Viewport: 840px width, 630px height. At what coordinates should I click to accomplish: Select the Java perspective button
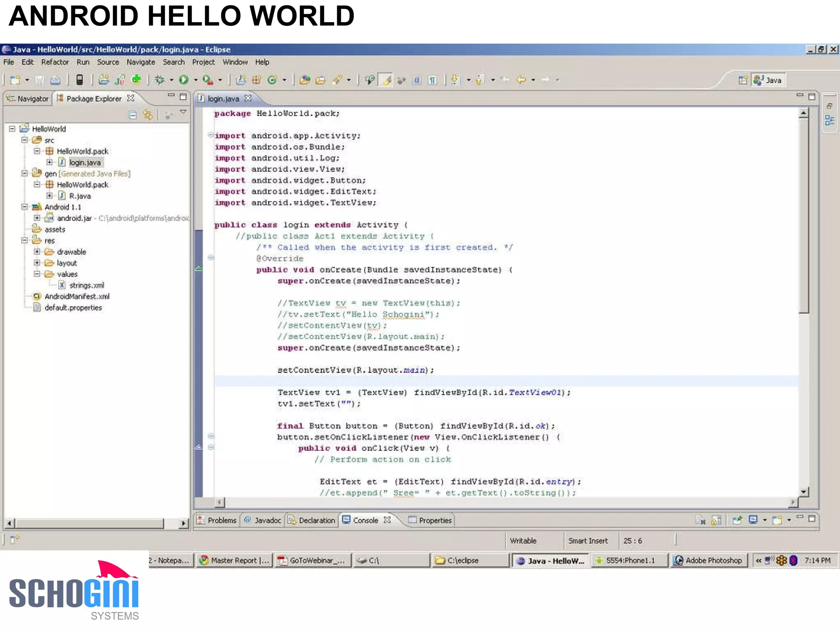[768, 80]
